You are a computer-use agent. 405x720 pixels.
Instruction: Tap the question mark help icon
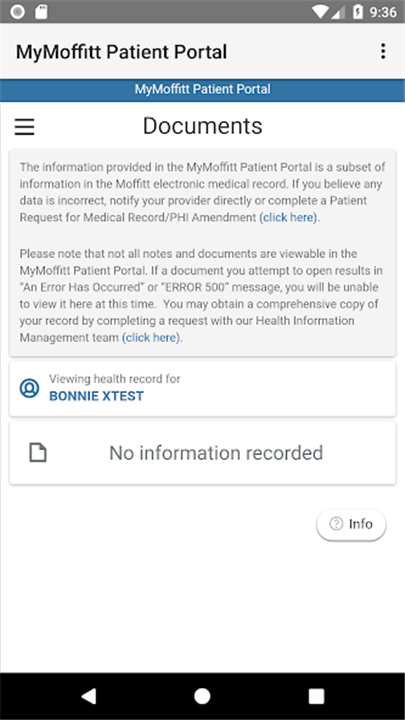(336, 524)
